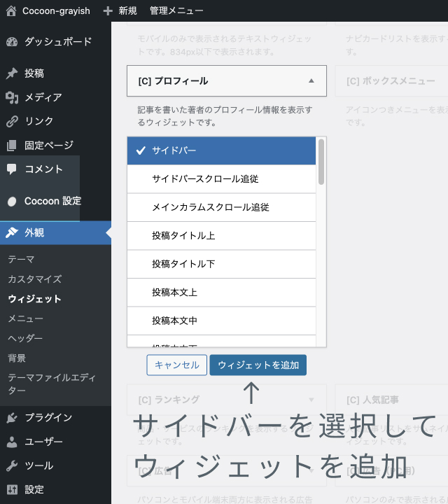
Task: Open ウィジェット submenu item
Action: [x=34, y=299]
